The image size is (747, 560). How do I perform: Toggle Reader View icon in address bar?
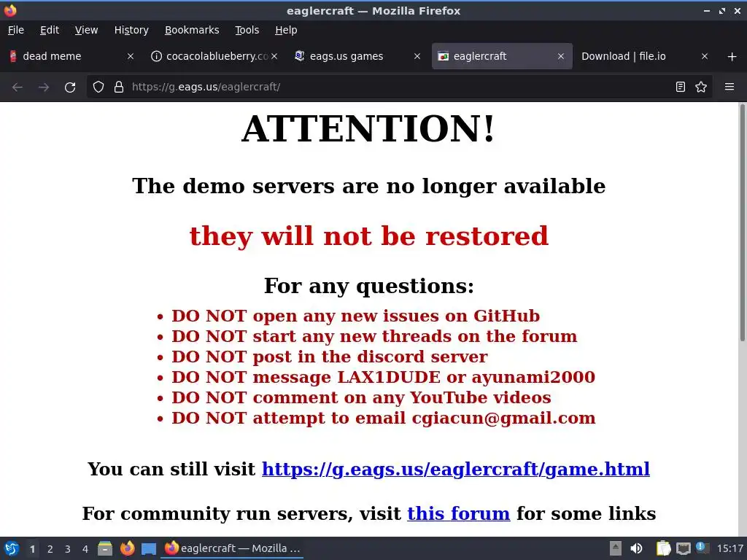(x=681, y=87)
